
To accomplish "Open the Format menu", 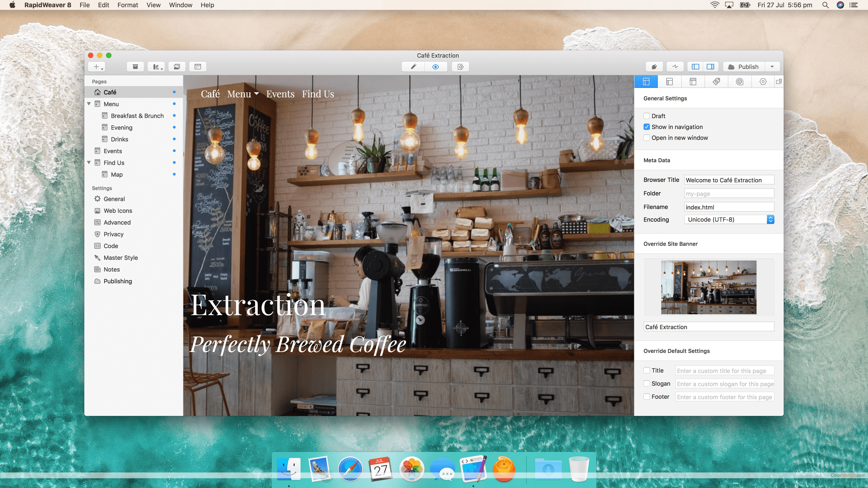I will [127, 5].
